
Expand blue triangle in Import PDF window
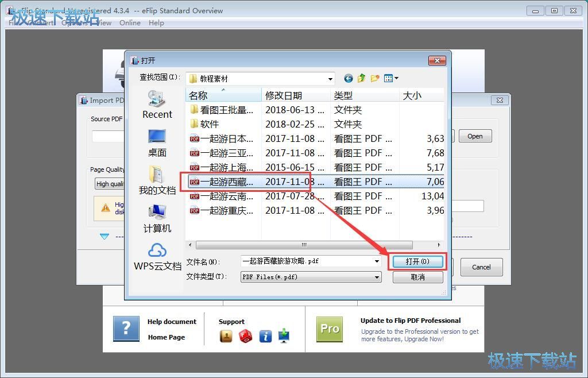105,236
